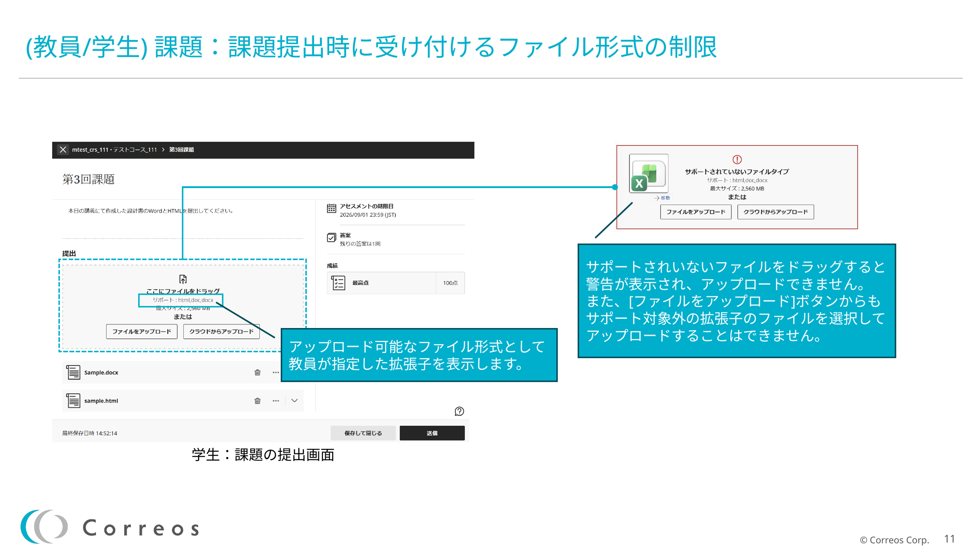
Task: Click the sample.html document icon
Action: pyautogui.click(x=73, y=401)
